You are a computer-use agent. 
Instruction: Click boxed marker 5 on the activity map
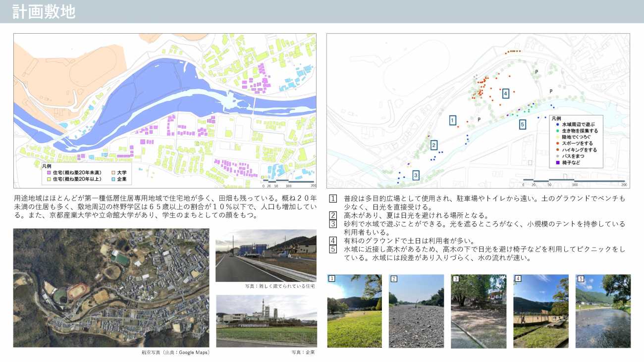coord(522,124)
